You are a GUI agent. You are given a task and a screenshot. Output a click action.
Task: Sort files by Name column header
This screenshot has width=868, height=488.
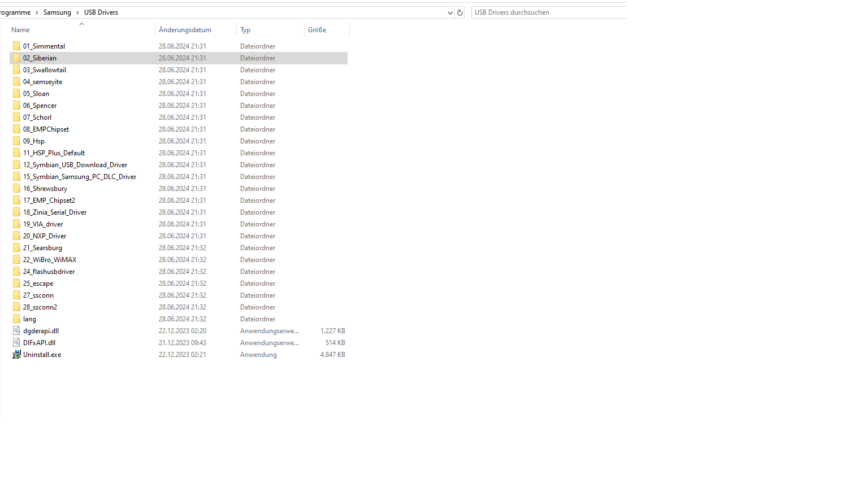pyautogui.click(x=20, y=30)
